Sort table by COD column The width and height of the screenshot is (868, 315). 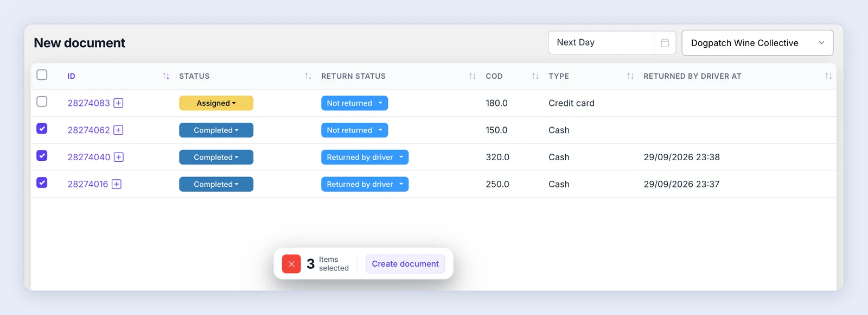[535, 76]
